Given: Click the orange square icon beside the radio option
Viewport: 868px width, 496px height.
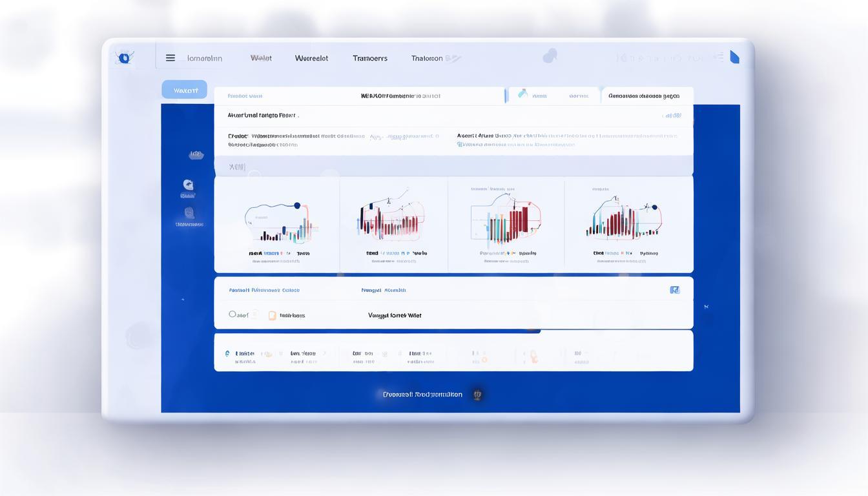Looking at the screenshot, I should [272, 316].
